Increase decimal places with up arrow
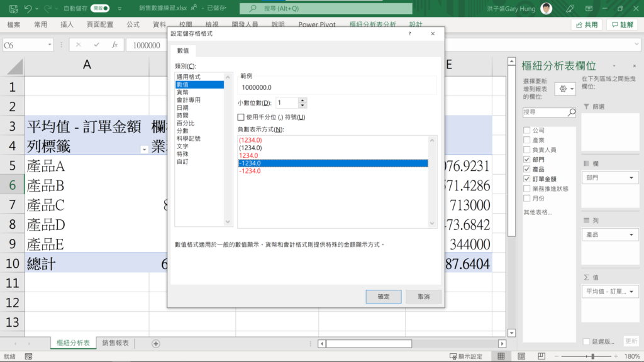This screenshot has width=644, height=362. tap(303, 100)
